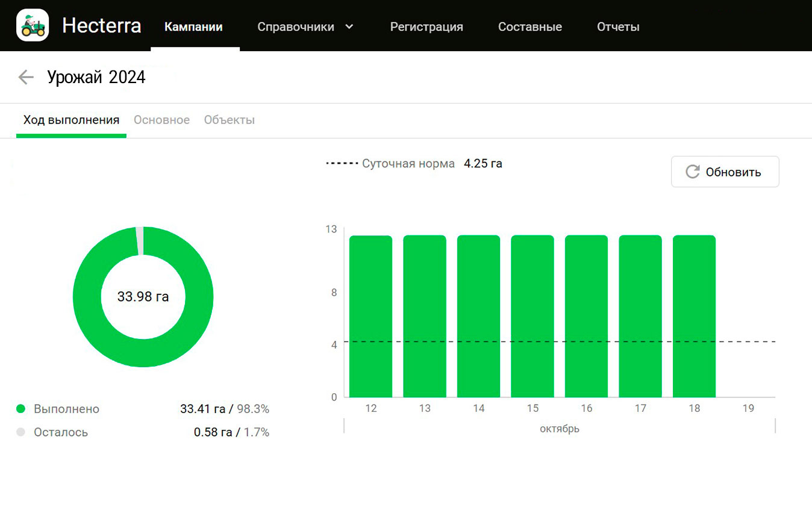This screenshot has width=812, height=507.
Task: Select the bar for October 12
Action: coord(371,316)
